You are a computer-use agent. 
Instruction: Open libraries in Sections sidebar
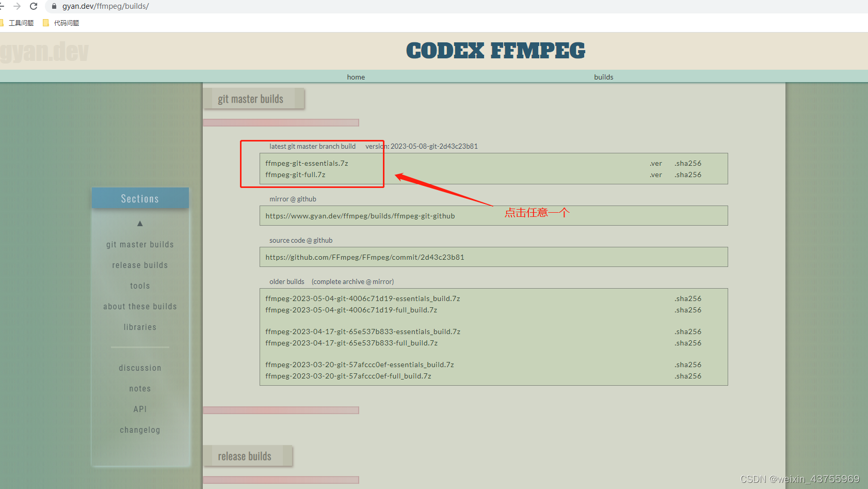pyautogui.click(x=140, y=327)
